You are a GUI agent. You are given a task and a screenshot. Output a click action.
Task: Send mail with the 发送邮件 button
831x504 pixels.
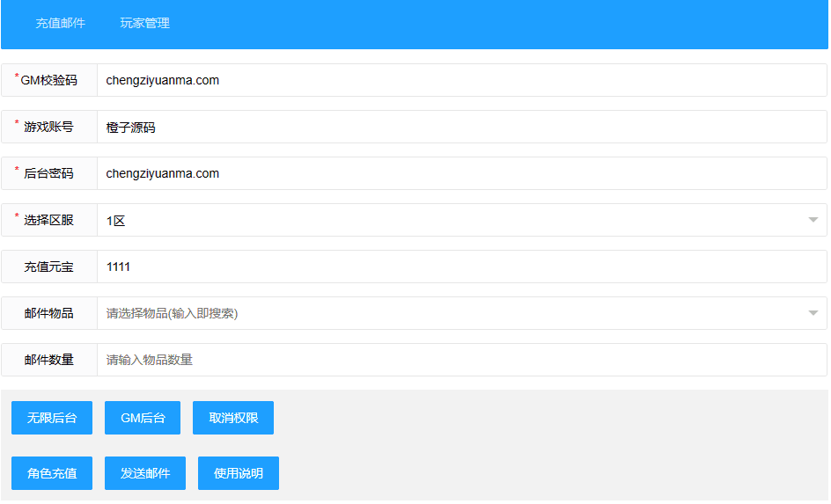(x=145, y=473)
